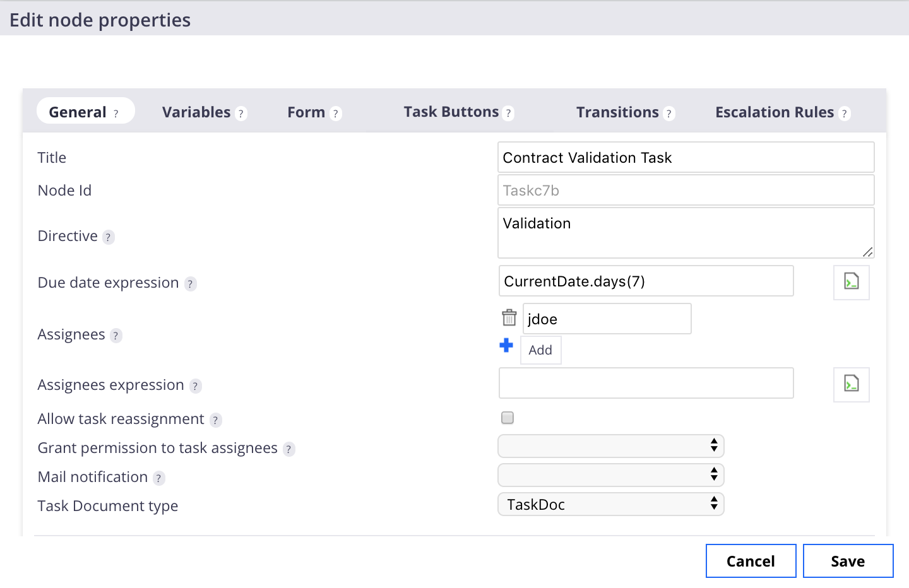Show help for Grant permission to task assignees
This screenshot has height=588, width=909.
click(x=289, y=449)
